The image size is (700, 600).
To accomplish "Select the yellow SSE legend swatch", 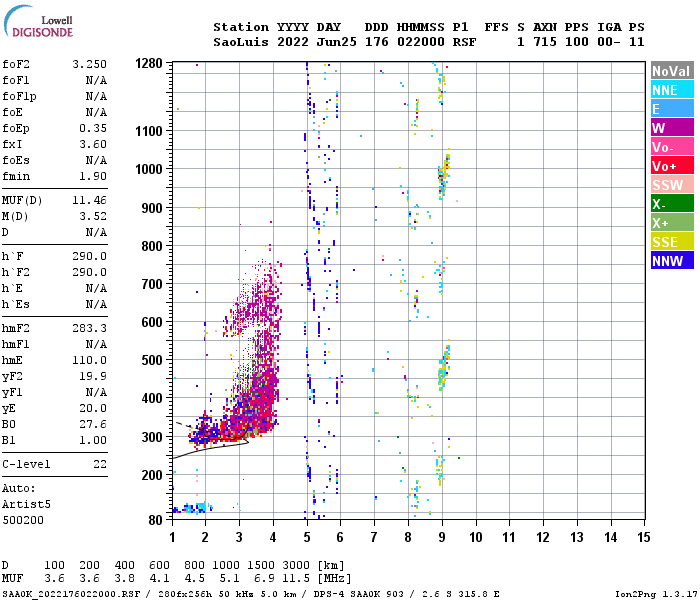I will coord(672,242).
